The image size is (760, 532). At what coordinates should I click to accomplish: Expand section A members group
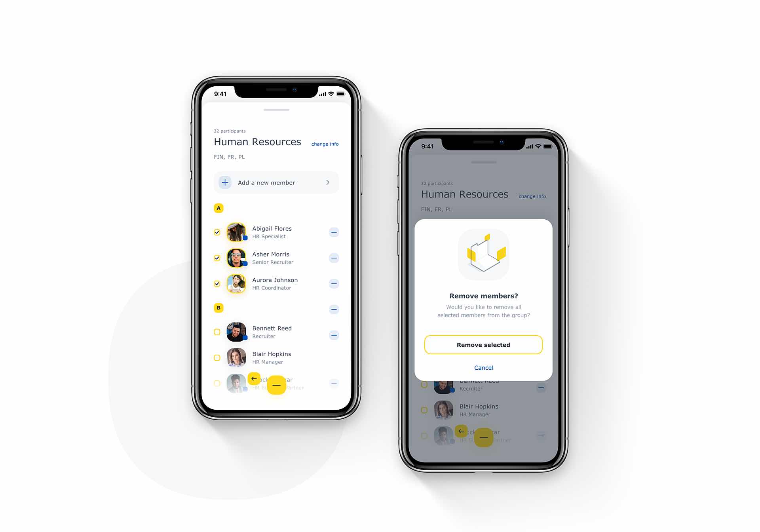pyautogui.click(x=219, y=208)
